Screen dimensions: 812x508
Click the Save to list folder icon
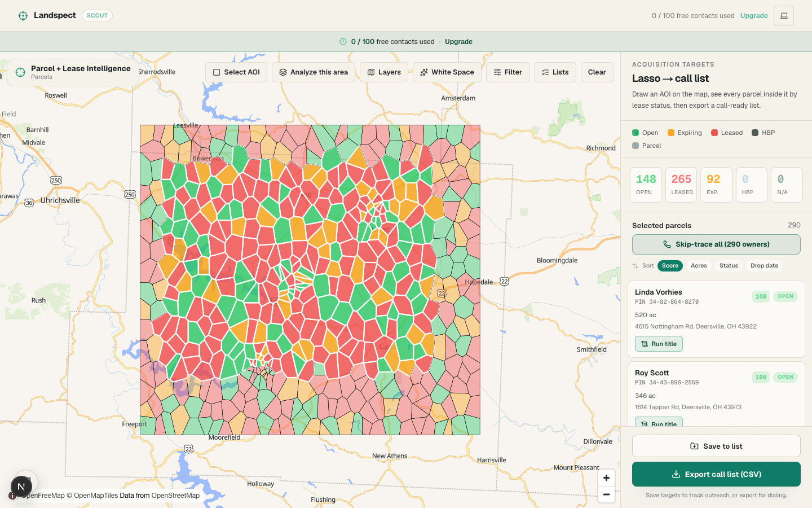point(695,446)
